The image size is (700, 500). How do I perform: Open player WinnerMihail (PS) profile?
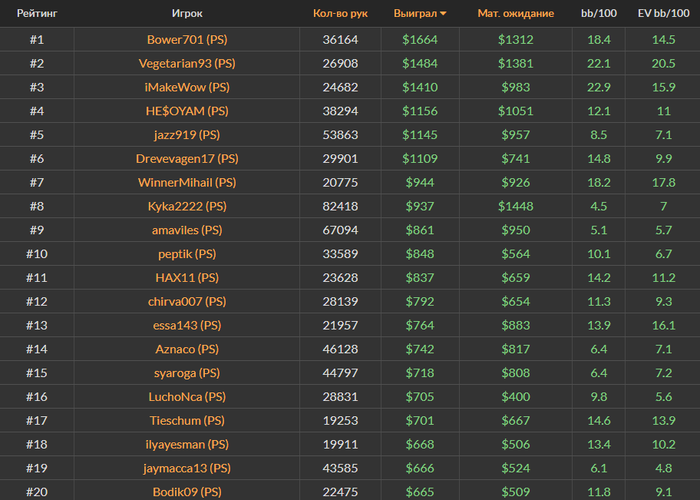[187, 183]
